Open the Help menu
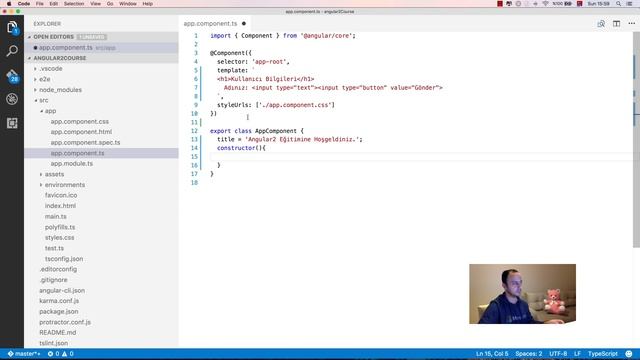Viewport: 640px width, 360px height. pos(147,4)
